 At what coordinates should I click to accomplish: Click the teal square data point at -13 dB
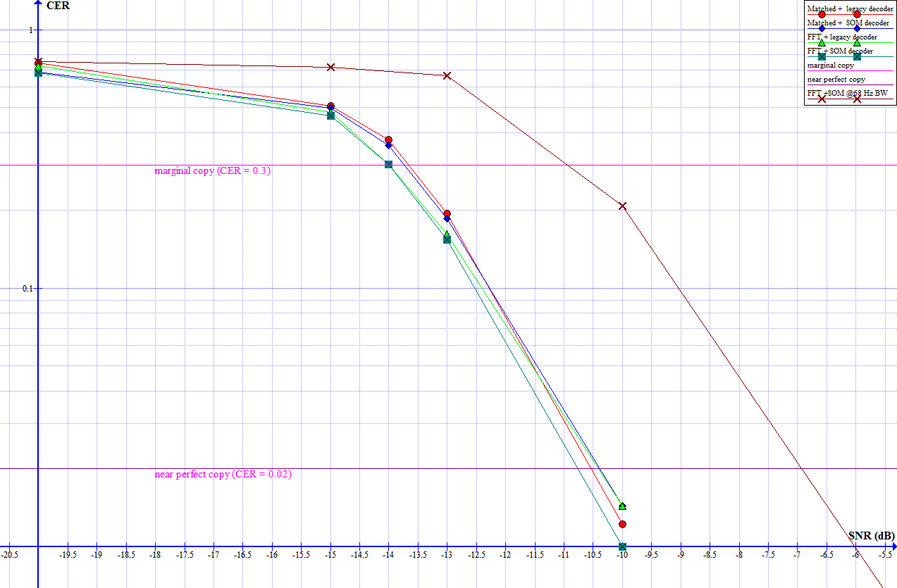point(447,239)
